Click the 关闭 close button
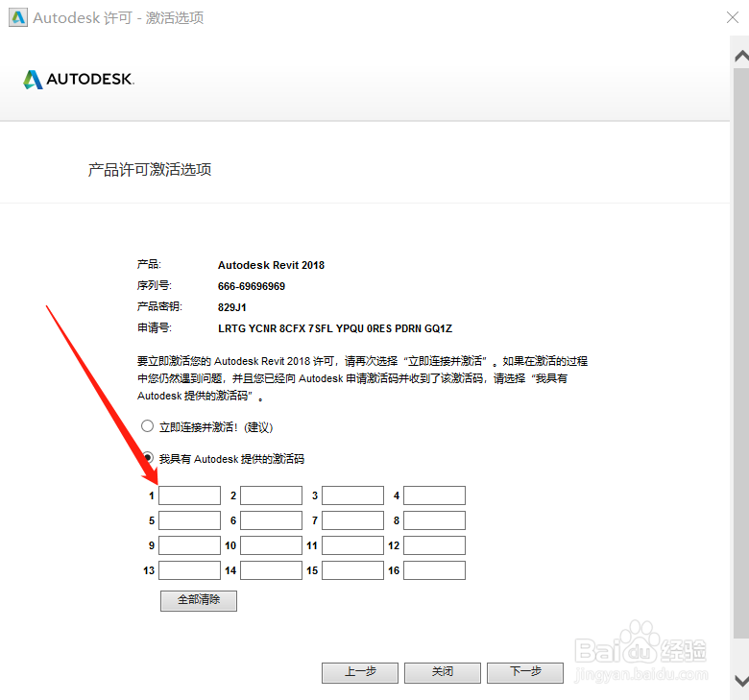 point(443,673)
